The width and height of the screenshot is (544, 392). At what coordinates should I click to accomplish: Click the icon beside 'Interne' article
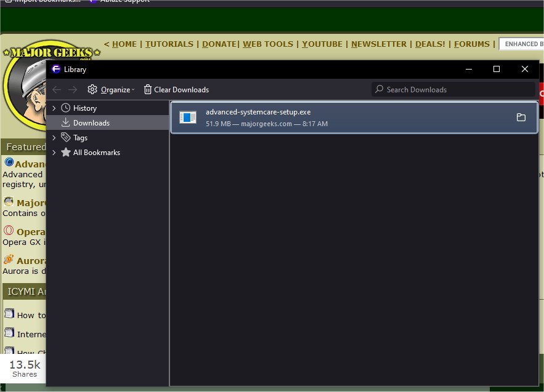coord(9,332)
